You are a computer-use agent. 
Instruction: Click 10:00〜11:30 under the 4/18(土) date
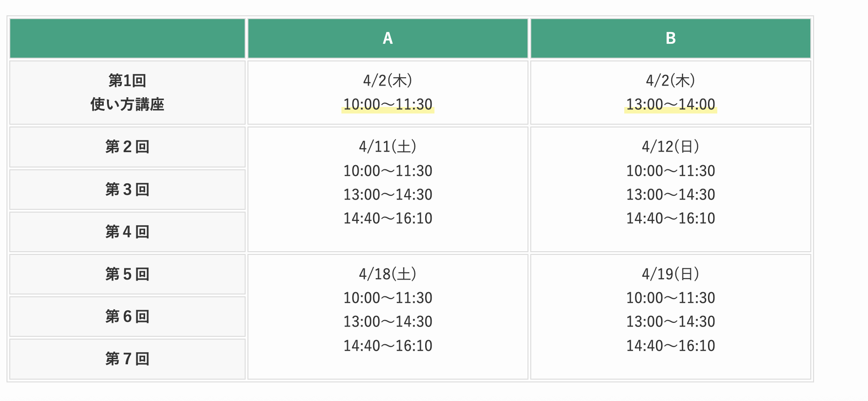pyautogui.click(x=387, y=298)
